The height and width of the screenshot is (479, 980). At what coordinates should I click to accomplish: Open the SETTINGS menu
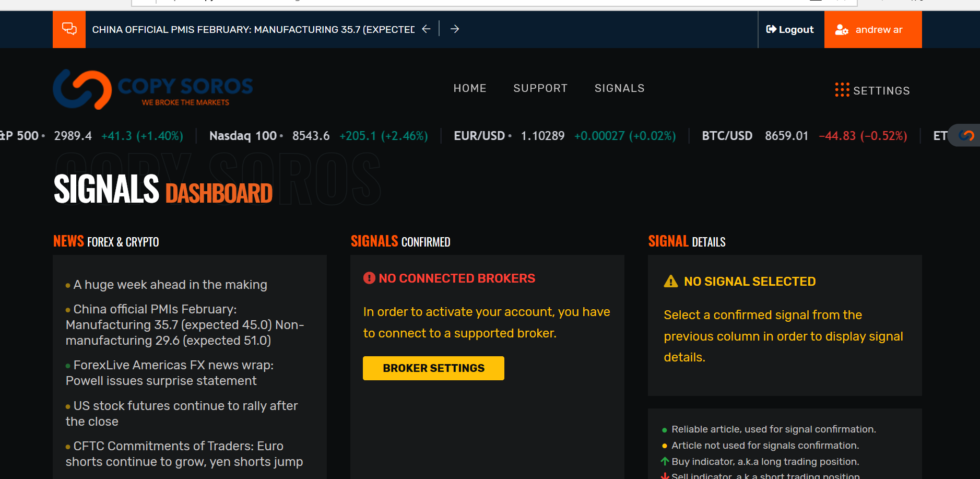pyautogui.click(x=872, y=90)
